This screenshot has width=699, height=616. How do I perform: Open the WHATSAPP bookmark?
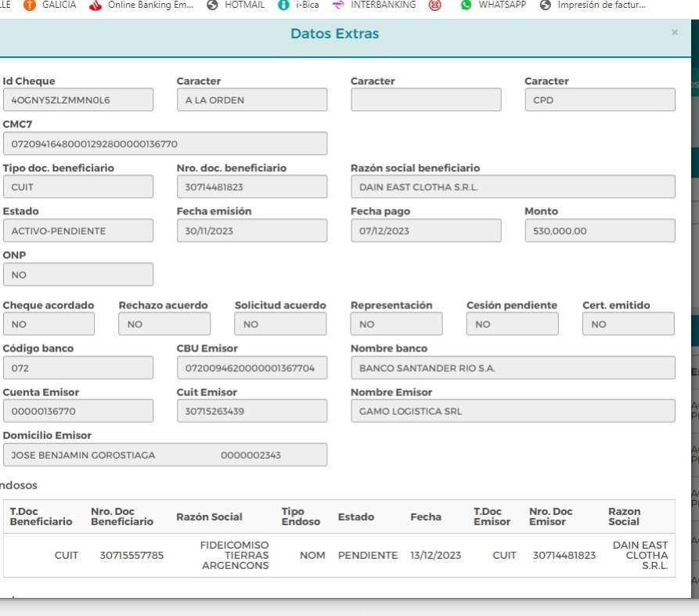pos(493,5)
